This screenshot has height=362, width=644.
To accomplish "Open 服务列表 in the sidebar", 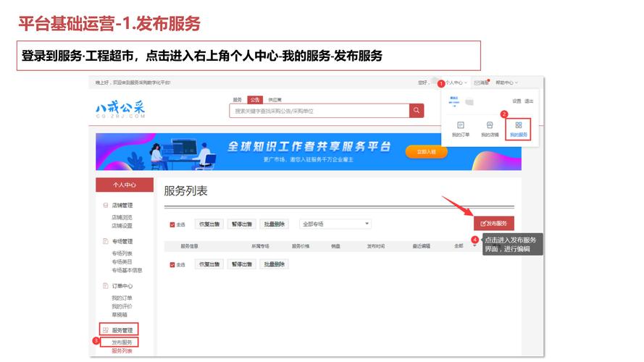I will tap(122, 351).
